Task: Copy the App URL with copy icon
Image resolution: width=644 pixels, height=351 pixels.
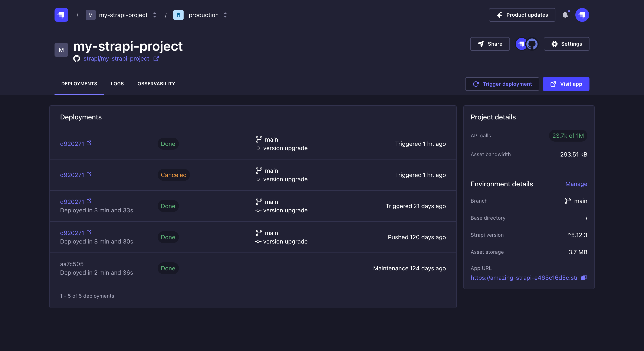Action: [x=584, y=278]
